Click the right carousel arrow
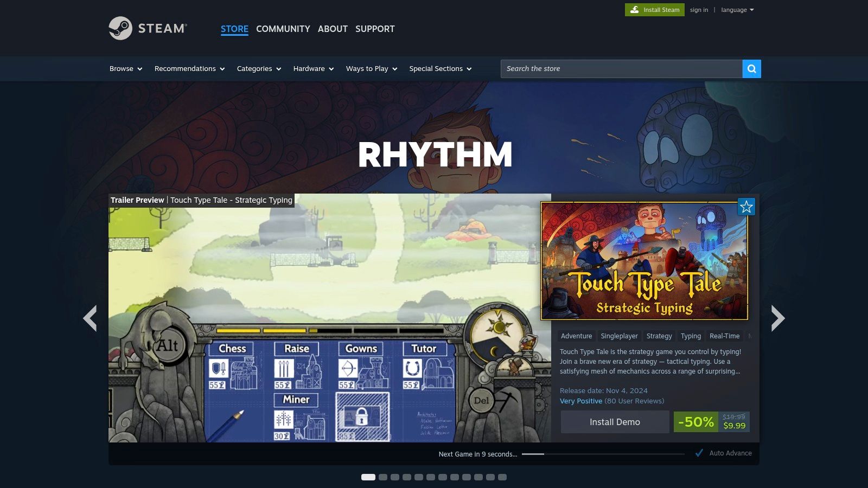Image resolution: width=868 pixels, height=488 pixels. click(778, 318)
